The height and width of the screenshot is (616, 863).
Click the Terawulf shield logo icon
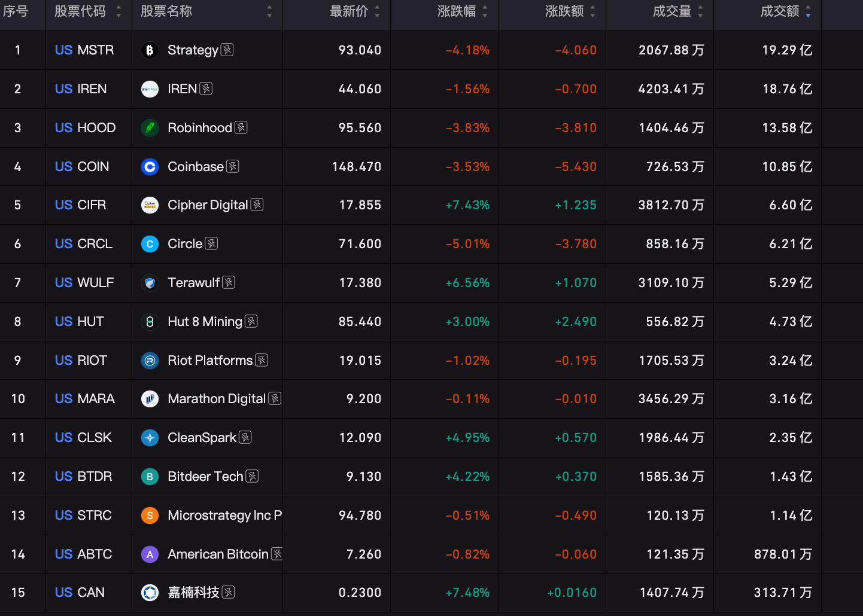pyautogui.click(x=150, y=283)
